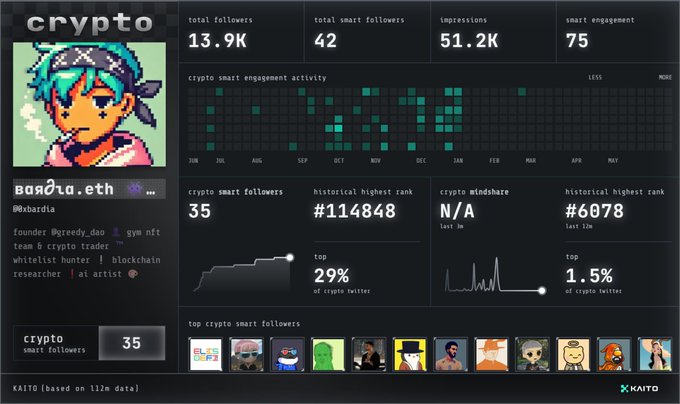Click the MORE label on heatmap legend

point(665,78)
